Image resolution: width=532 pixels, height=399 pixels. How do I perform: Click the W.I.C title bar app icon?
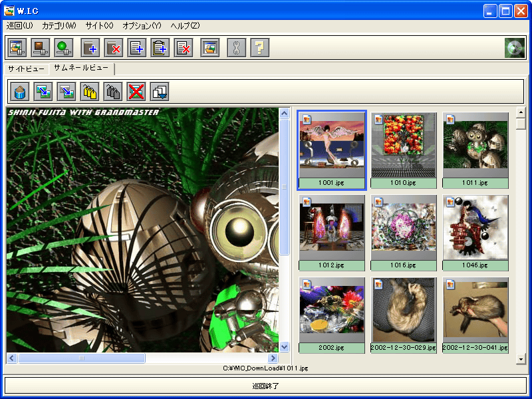click(9, 11)
